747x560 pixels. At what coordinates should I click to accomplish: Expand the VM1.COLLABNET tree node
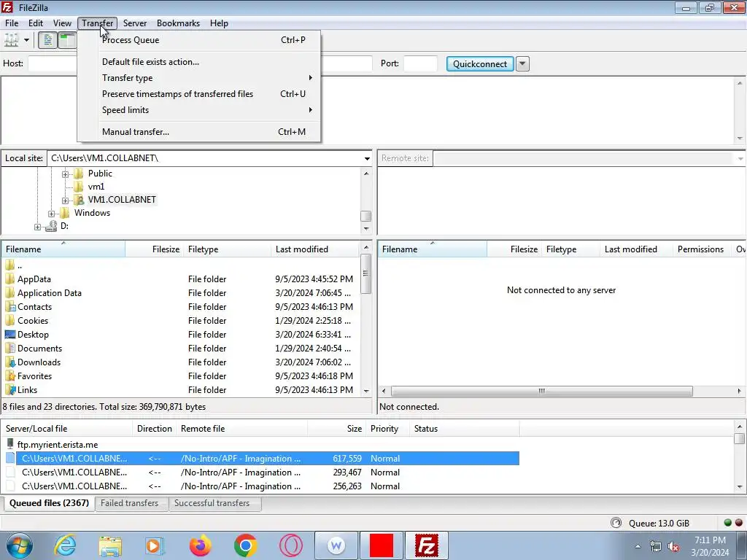point(65,201)
